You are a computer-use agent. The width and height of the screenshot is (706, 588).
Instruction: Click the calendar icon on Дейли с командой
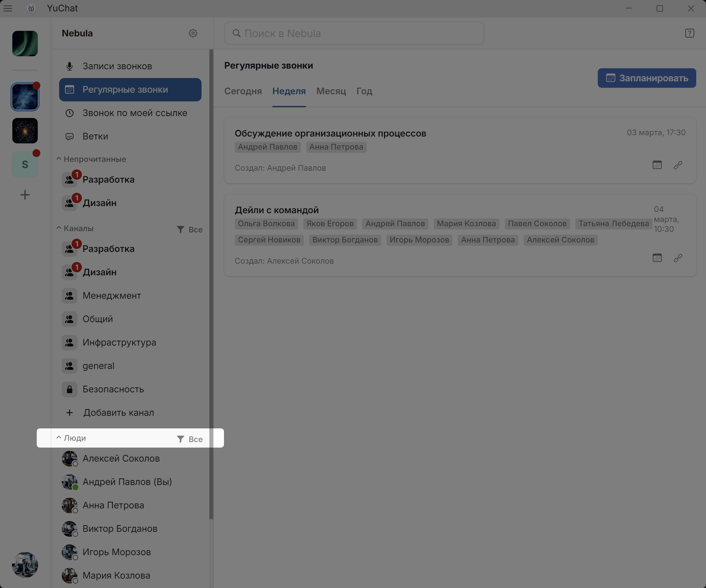point(657,258)
